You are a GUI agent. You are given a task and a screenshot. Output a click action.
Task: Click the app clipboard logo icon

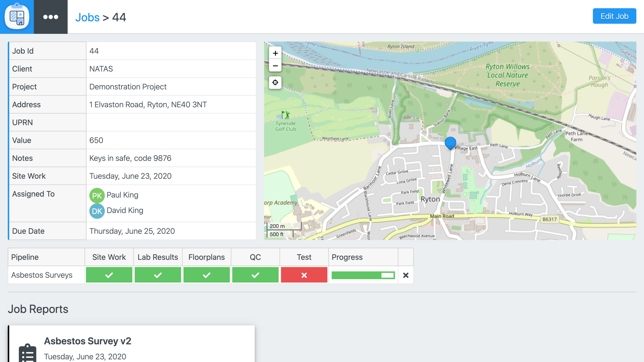[17, 17]
